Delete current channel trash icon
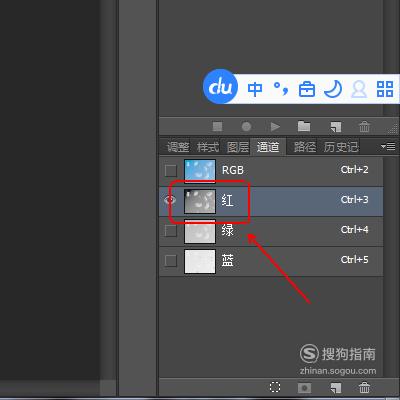Image resolution: width=400 pixels, height=400 pixels. tap(364, 388)
